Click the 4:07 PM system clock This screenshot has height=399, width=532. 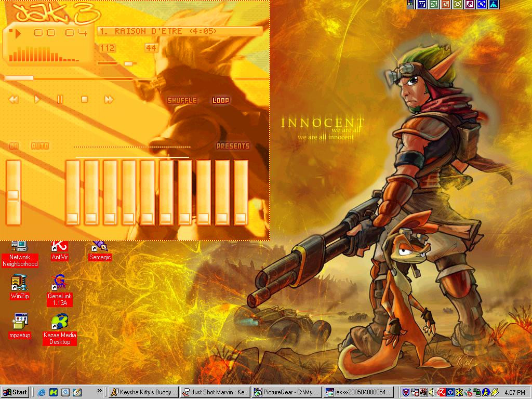(x=514, y=392)
